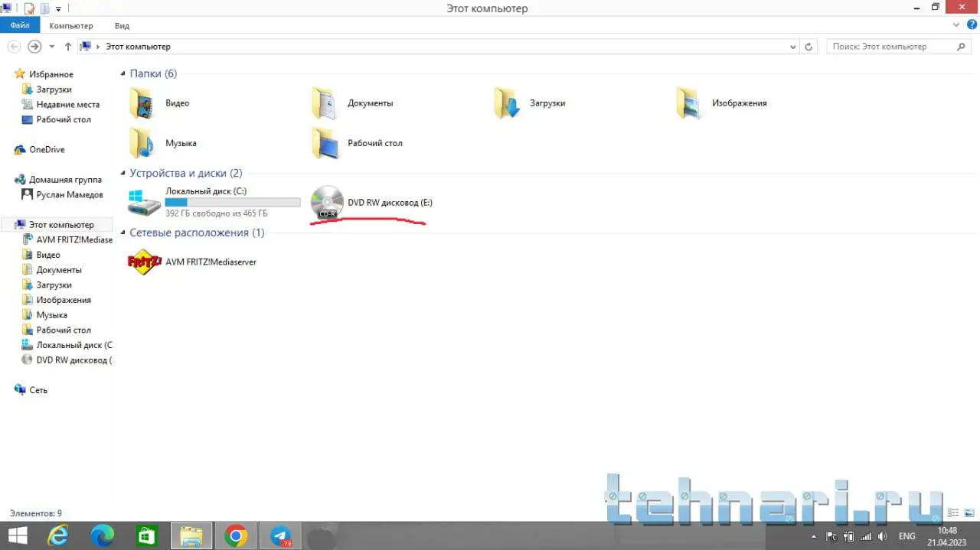Screen dimensions: 980x550
Task: Open the Загрузки folder in Папки
Action: click(530, 103)
